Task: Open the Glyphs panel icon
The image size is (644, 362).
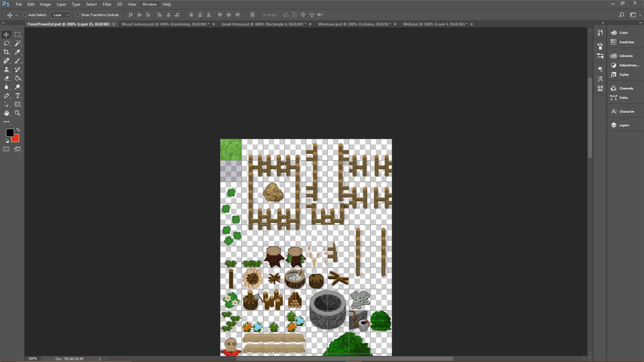Action: tap(600, 79)
